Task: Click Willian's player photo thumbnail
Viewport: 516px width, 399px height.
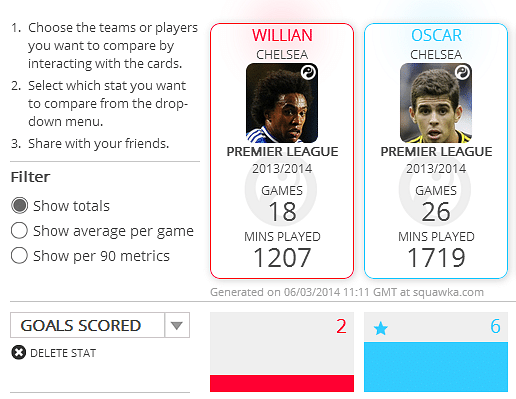Action: [x=282, y=103]
